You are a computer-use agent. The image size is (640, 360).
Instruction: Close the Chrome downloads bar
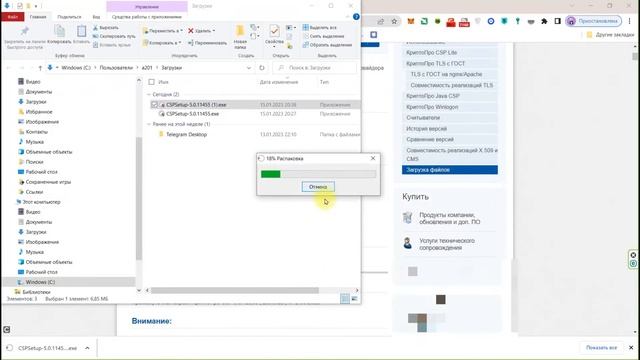point(631,348)
